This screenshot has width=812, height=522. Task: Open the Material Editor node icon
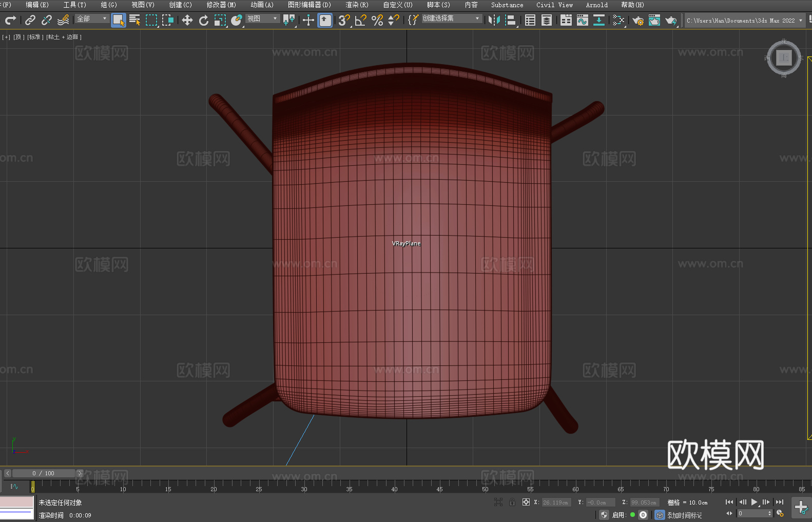(x=618, y=20)
